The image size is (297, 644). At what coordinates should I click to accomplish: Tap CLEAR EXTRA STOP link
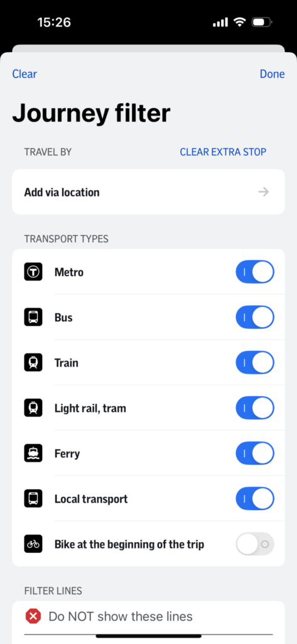[x=223, y=152]
